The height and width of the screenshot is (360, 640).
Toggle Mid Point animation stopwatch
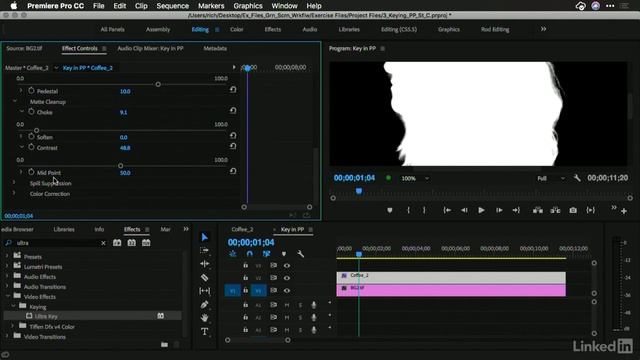point(31,172)
